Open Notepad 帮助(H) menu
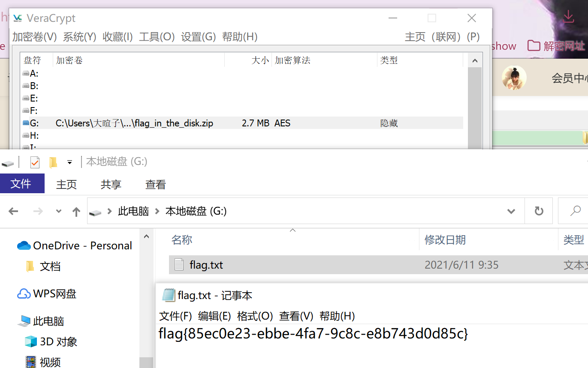This screenshot has height=368, width=588. pos(338,316)
